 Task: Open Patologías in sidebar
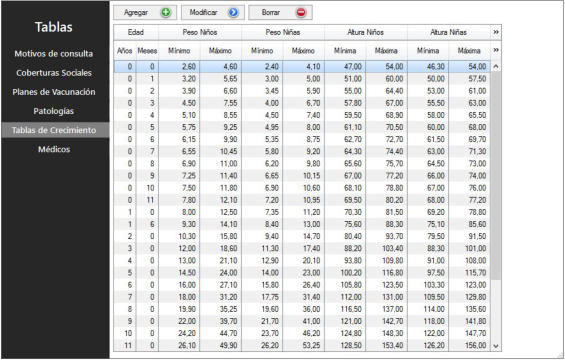click(54, 111)
